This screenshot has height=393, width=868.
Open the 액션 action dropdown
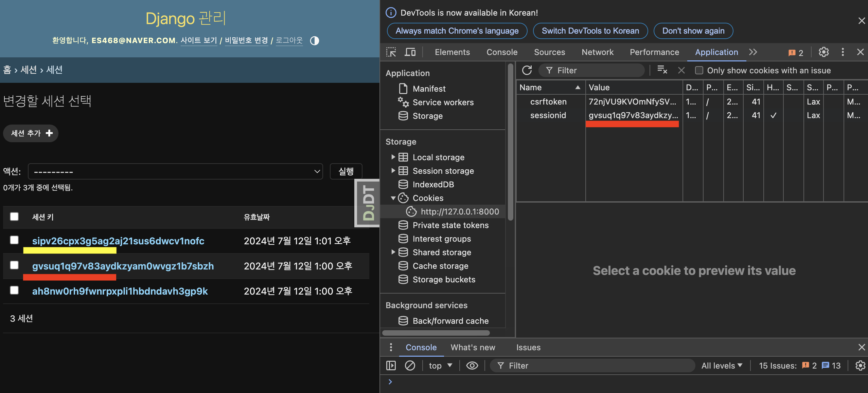(x=175, y=171)
